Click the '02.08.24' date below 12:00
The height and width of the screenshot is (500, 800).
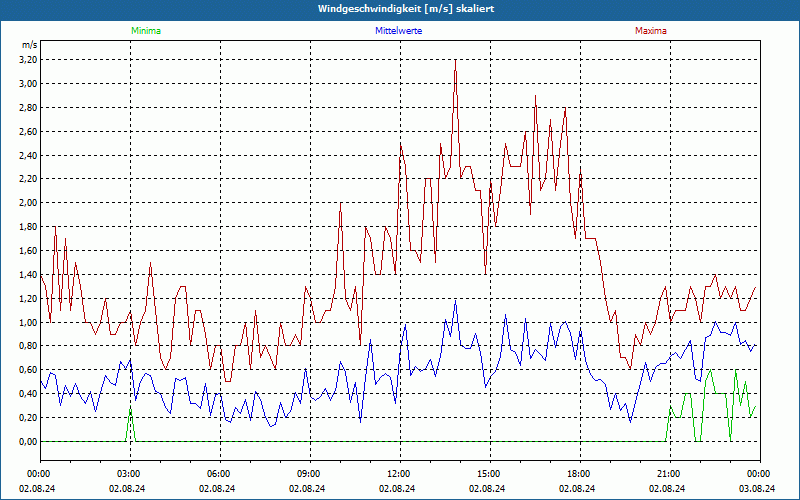[x=397, y=488]
